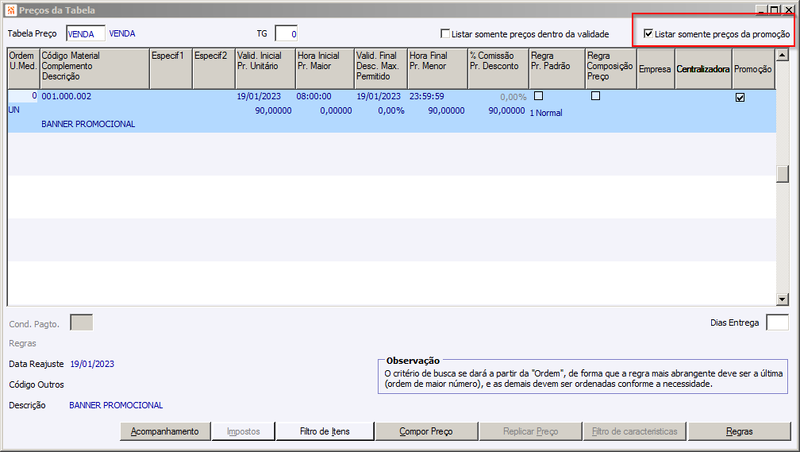Open the Acompanhamento button
Image resolution: width=800 pixels, height=452 pixels.
(165, 431)
